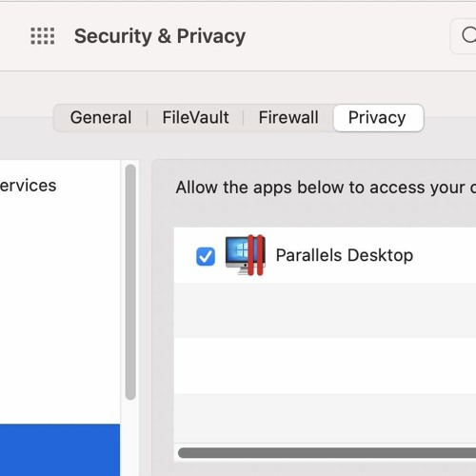Open the FileVault tab

[195, 117]
